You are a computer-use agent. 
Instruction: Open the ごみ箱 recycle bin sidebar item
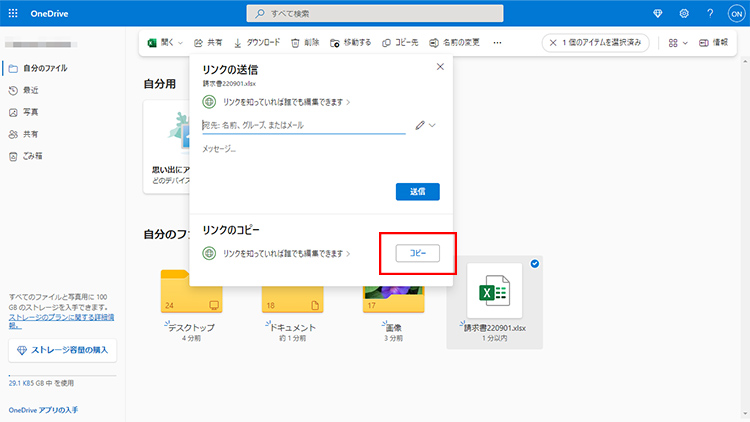[x=33, y=156]
